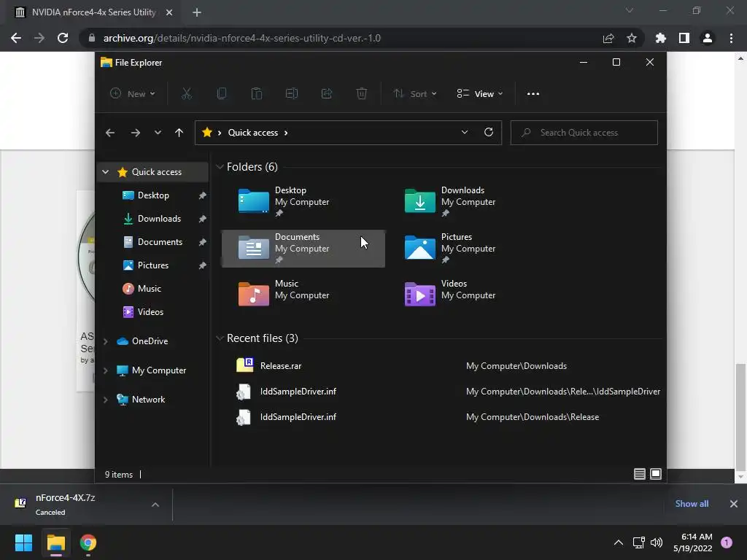747x560 pixels.
Task: Click the Chrome address bar URL
Action: [x=241, y=38]
